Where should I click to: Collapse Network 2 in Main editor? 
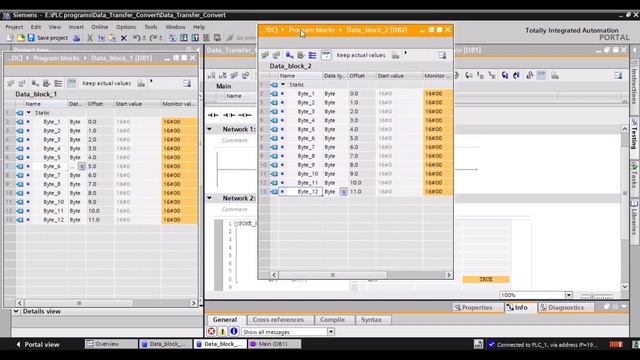[209, 198]
